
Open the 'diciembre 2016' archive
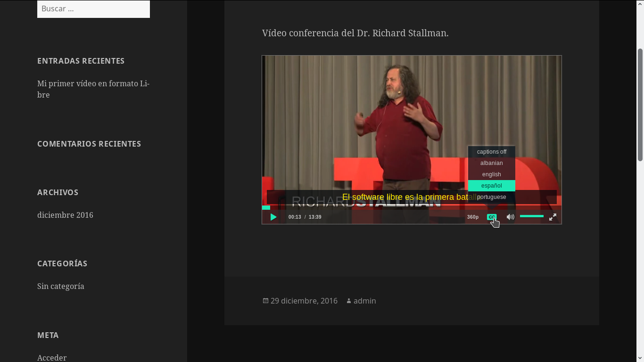pos(65,215)
